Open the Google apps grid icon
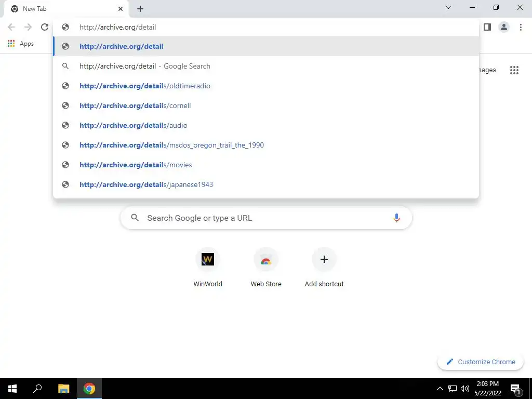Image resolution: width=532 pixels, height=399 pixels. (514, 70)
